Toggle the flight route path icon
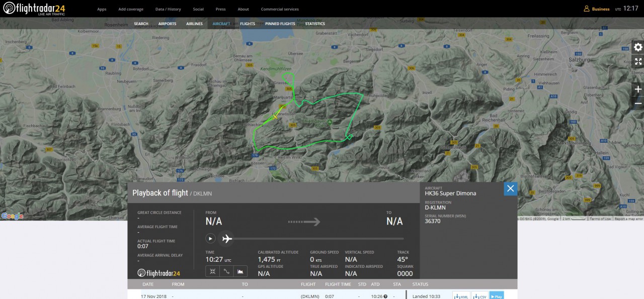Viewport: 644px width, 299px height. (x=226, y=271)
